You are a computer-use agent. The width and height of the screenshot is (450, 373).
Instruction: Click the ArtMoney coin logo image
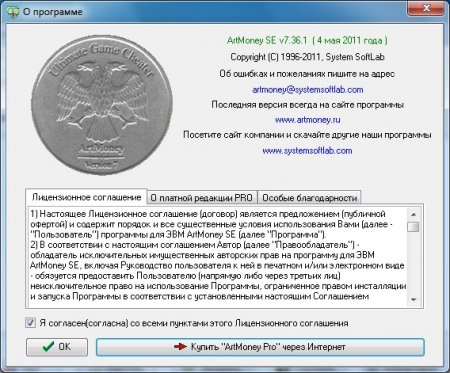[102, 106]
